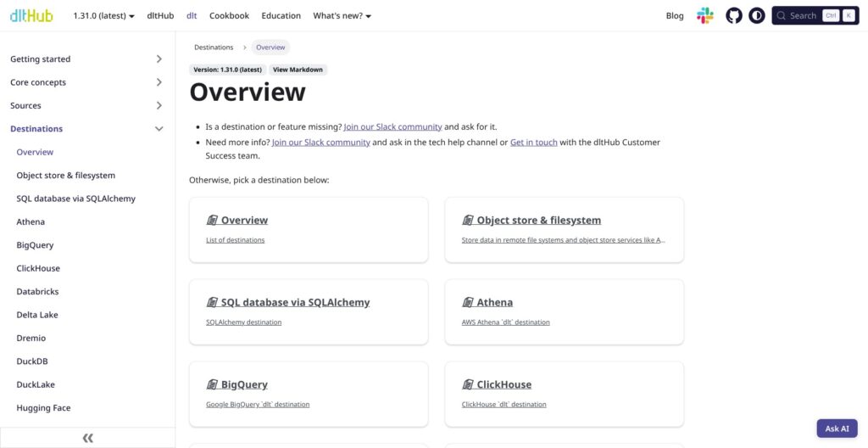Open Databricks in the sidebar
The image size is (868, 448).
click(x=37, y=292)
